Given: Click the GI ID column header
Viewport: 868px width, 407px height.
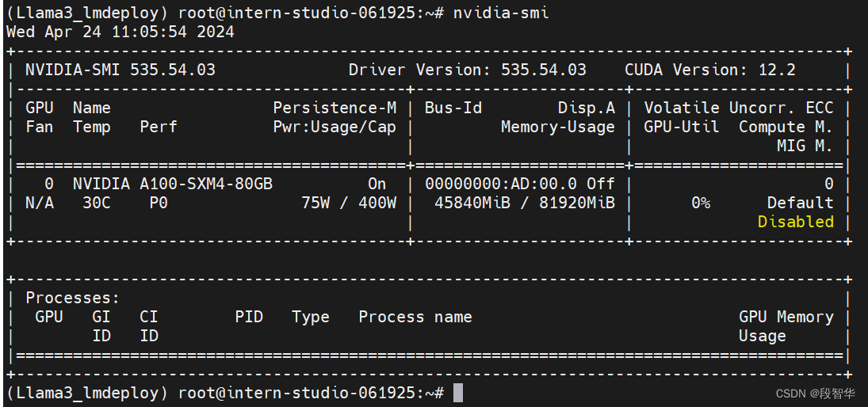Looking at the screenshot, I should (101, 326).
